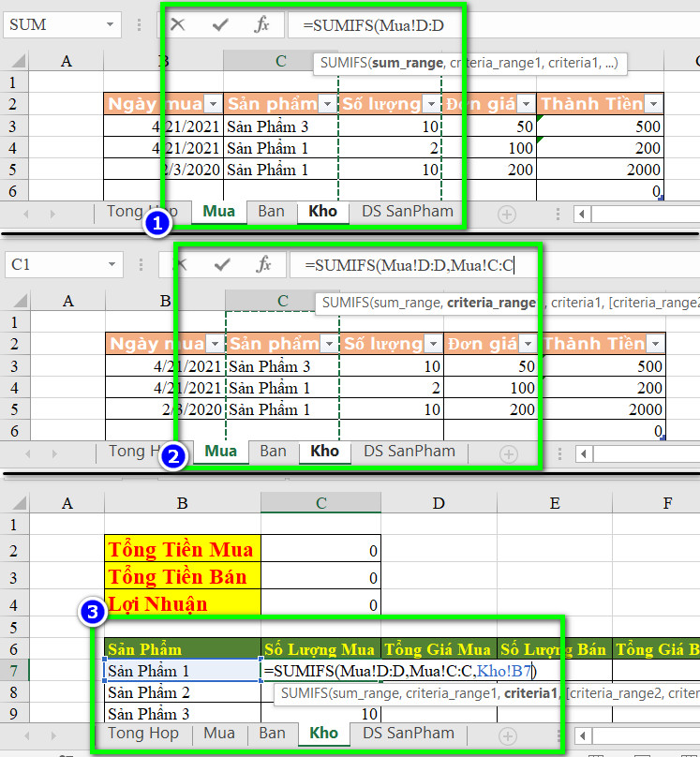Switch to Ban sheet tab in bottom panel

[x=272, y=733]
